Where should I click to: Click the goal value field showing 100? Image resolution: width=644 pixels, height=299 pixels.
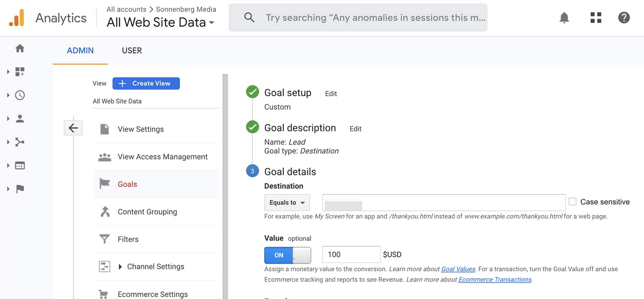(x=351, y=254)
